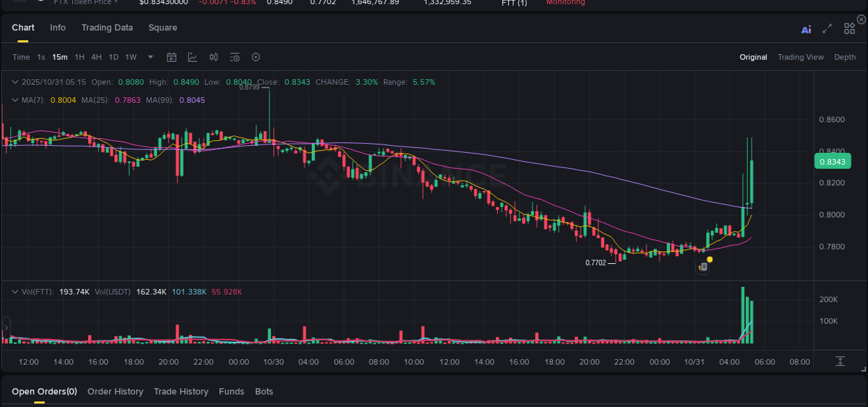
Task: Expand chart fullscreen with diagonal arrows icon
Action: pyautogui.click(x=826, y=29)
